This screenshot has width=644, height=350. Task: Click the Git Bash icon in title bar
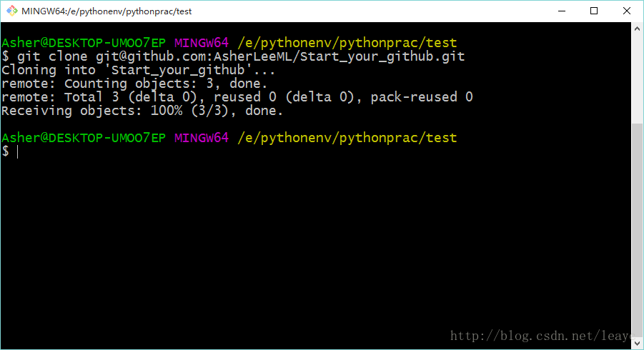point(12,11)
